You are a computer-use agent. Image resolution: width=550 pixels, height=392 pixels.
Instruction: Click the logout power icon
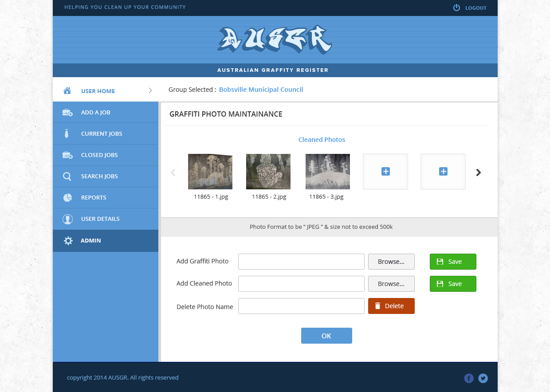tap(456, 8)
